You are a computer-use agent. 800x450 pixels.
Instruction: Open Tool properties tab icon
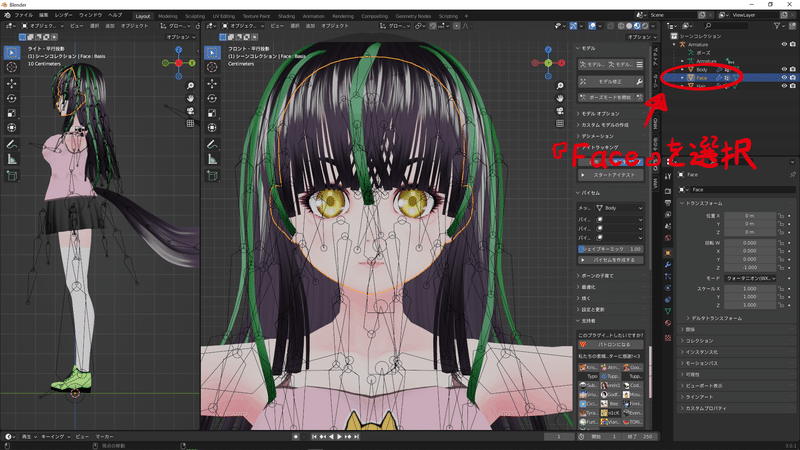(668, 176)
